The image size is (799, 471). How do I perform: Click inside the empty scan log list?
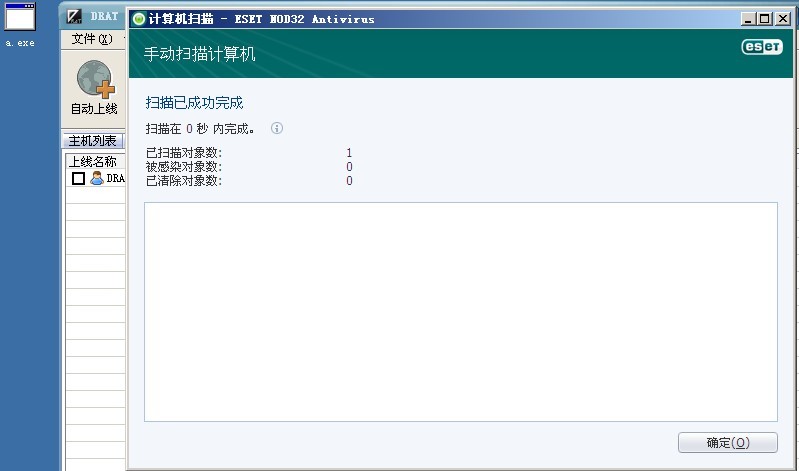(x=461, y=312)
